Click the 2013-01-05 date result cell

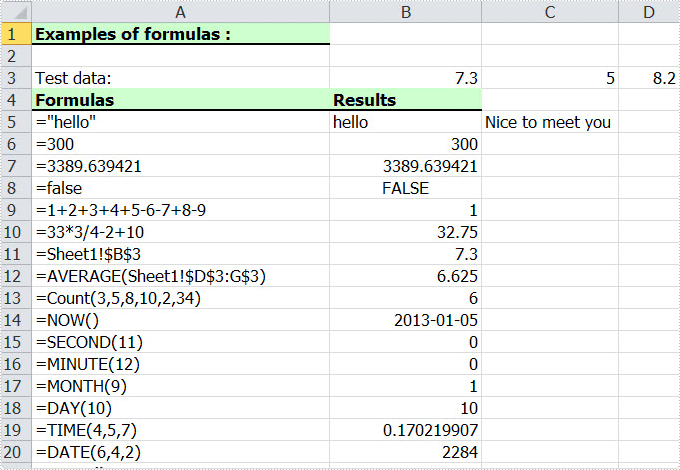coord(405,320)
